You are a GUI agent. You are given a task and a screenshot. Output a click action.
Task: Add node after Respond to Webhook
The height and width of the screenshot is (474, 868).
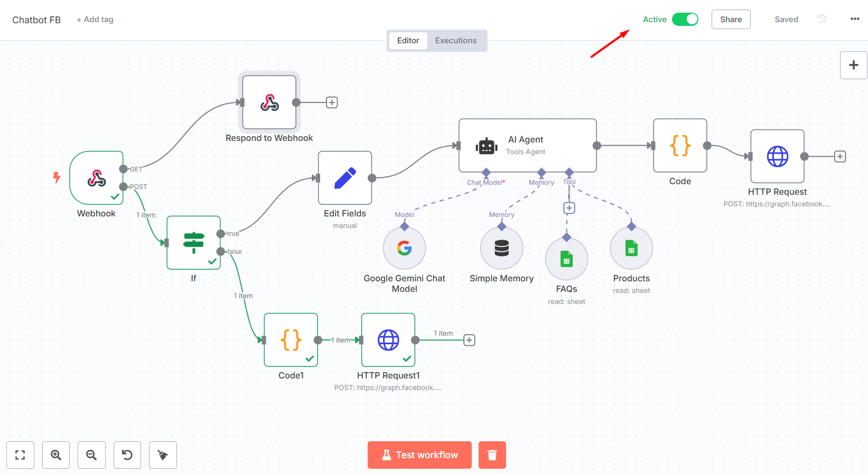332,102
